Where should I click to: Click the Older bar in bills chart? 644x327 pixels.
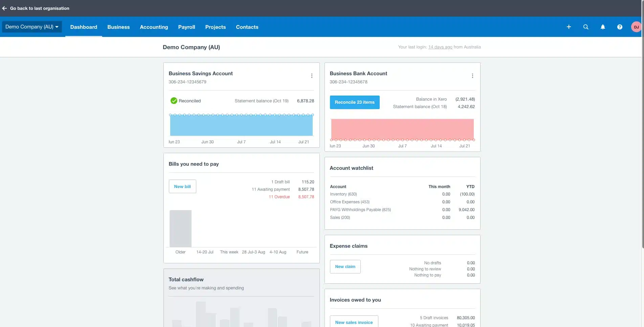[180, 228]
